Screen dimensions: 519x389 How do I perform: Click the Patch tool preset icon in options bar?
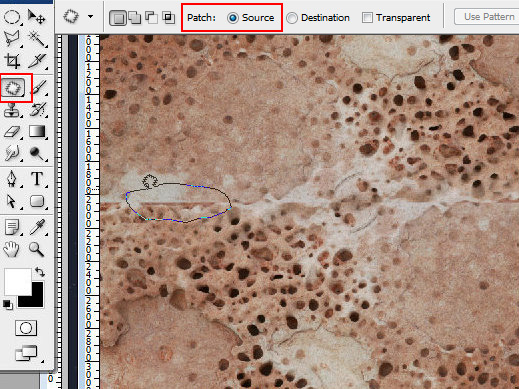[x=71, y=16]
